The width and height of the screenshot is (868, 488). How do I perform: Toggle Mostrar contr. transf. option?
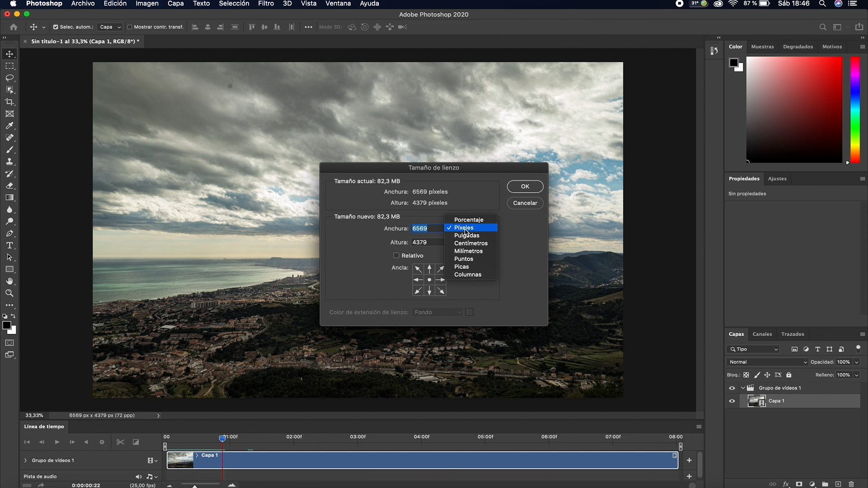(x=130, y=27)
